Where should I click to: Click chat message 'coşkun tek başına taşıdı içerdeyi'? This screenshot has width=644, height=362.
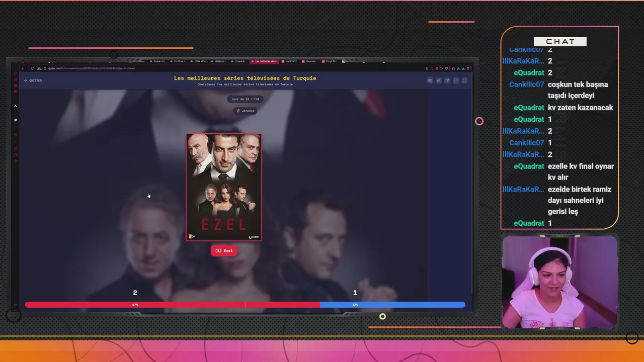click(578, 90)
